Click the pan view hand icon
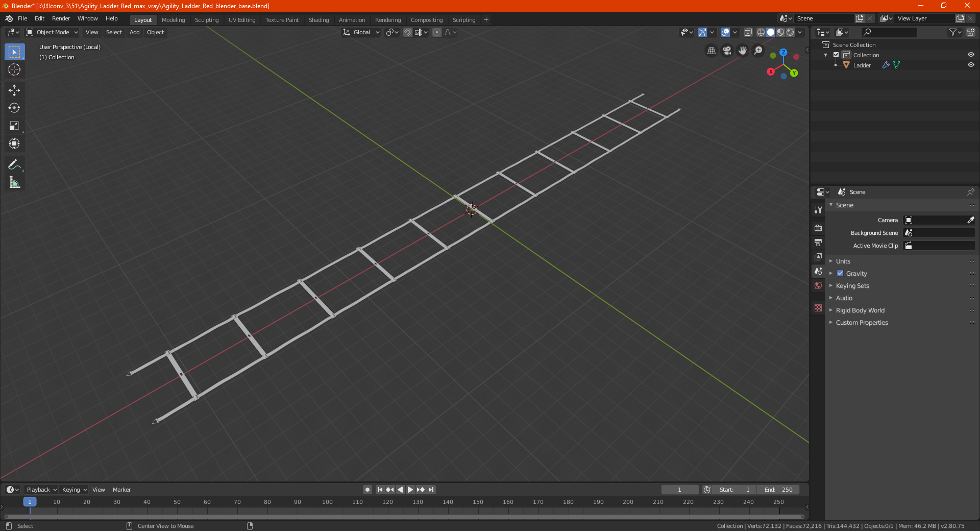Image resolution: width=980 pixels, height=531 pixels. (743, 51)
